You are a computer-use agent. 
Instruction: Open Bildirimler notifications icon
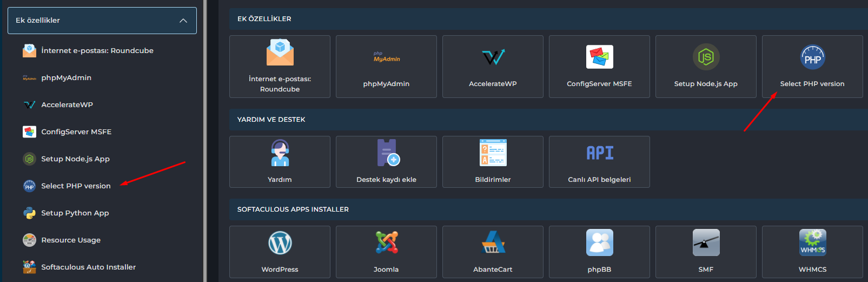(493, 153)
